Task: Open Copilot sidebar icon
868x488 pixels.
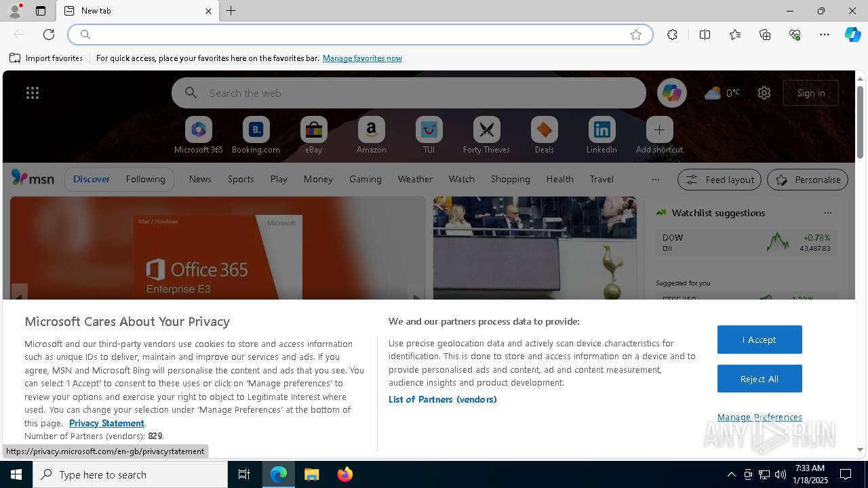Action: pyautogui.click(x=852, y=35)
